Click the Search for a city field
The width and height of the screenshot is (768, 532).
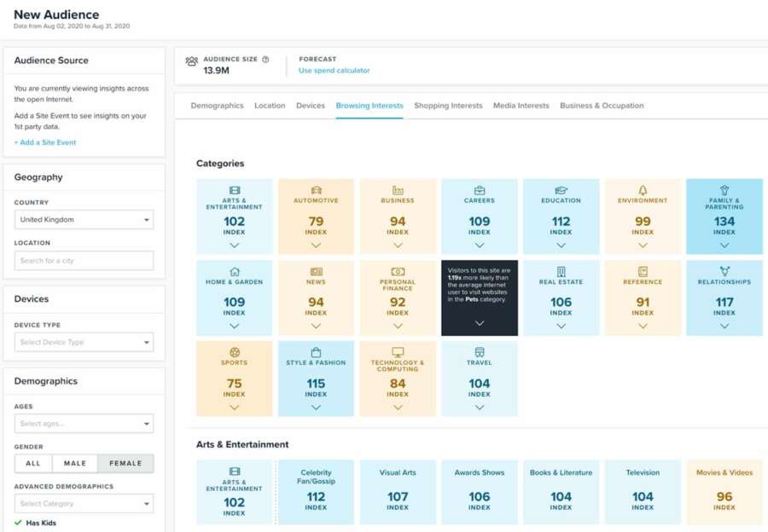click(x=84, y=261)
